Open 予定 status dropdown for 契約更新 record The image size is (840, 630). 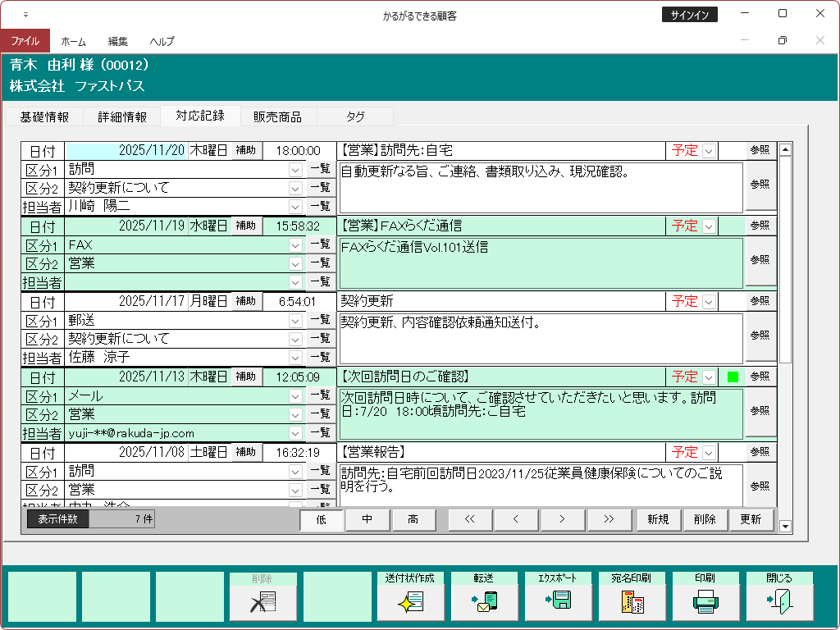[709, 301]
